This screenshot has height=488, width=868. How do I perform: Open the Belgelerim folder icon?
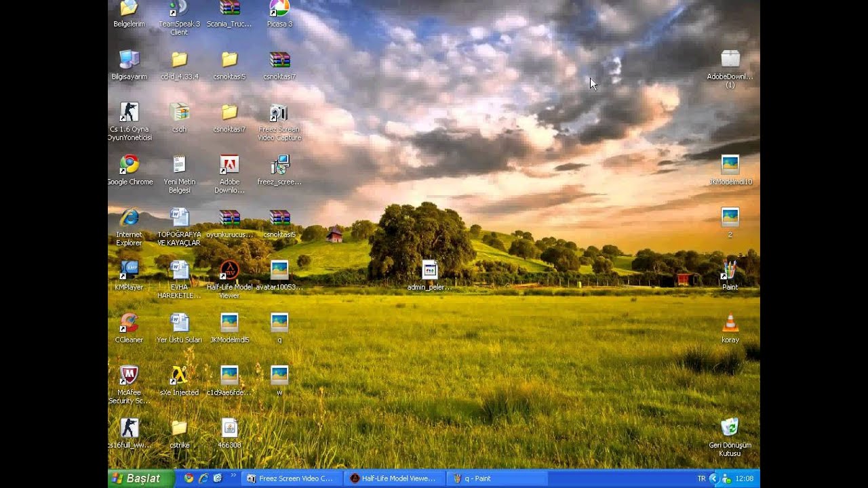click(129, 8)
